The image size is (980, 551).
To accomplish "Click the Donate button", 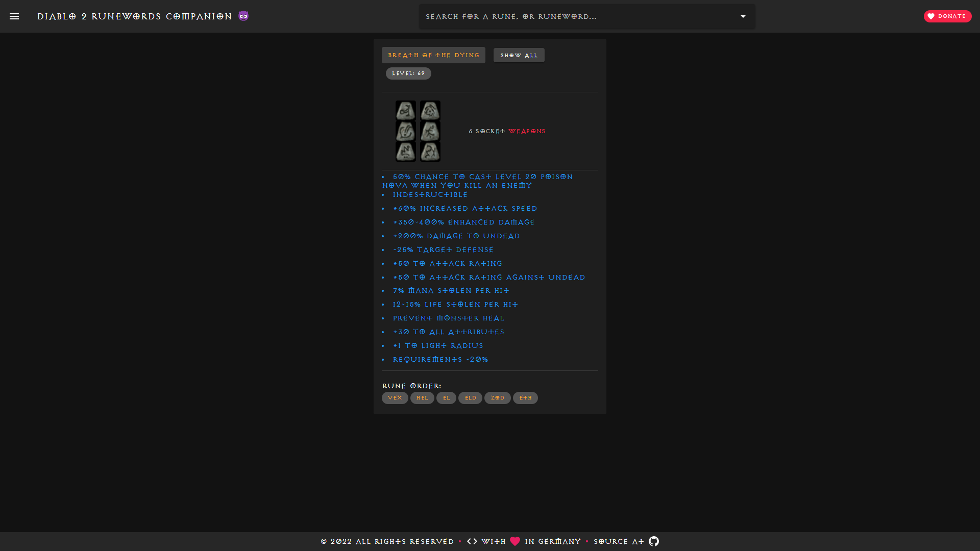I will pos(947,16).
